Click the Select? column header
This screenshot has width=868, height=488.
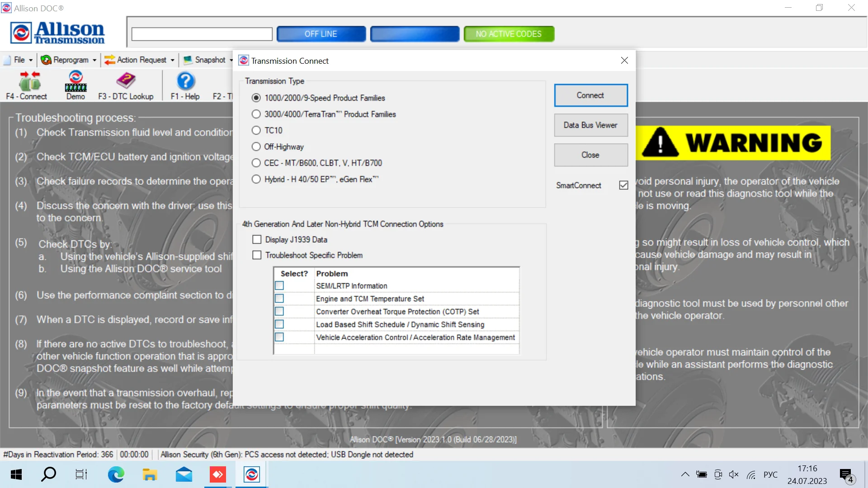tap(294, 274)
